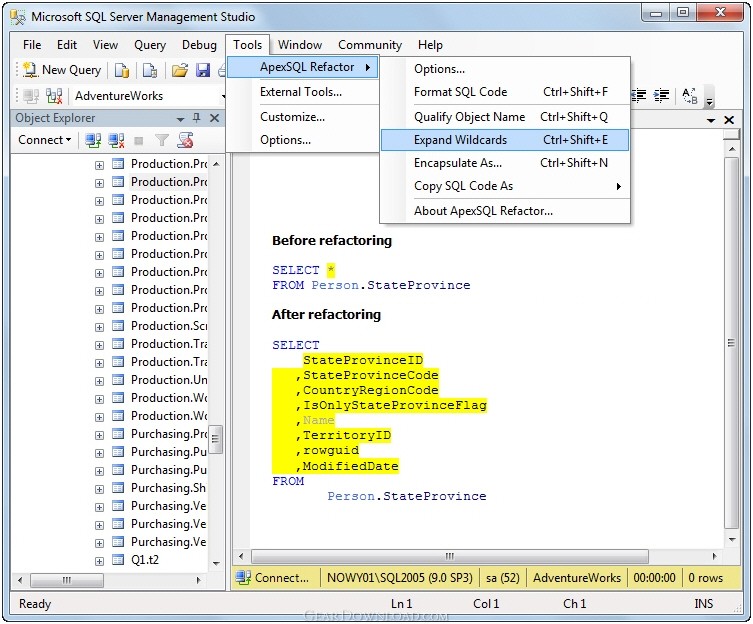Click the document-with-server query icon beside it
Image resolution: width=753 pixels, height=624 pixels.
click(150, 71)
